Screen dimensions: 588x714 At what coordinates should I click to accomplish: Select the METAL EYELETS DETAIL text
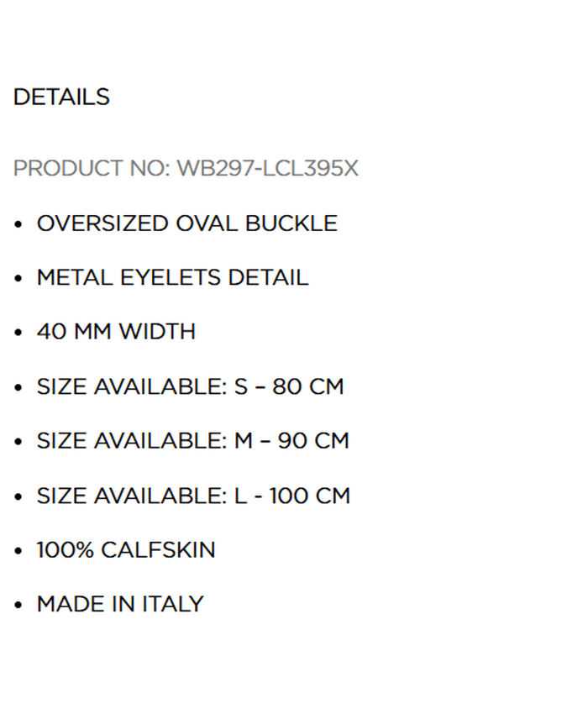[172, 278]
